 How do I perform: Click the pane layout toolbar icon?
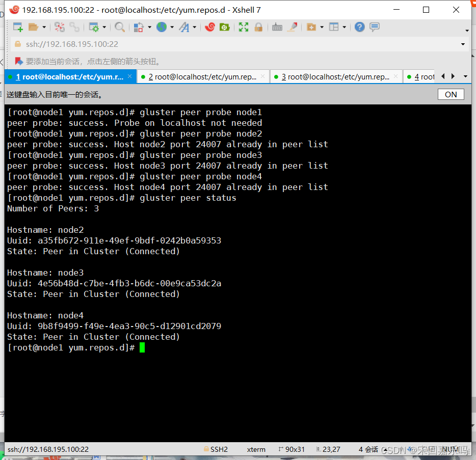click(334, 28)
